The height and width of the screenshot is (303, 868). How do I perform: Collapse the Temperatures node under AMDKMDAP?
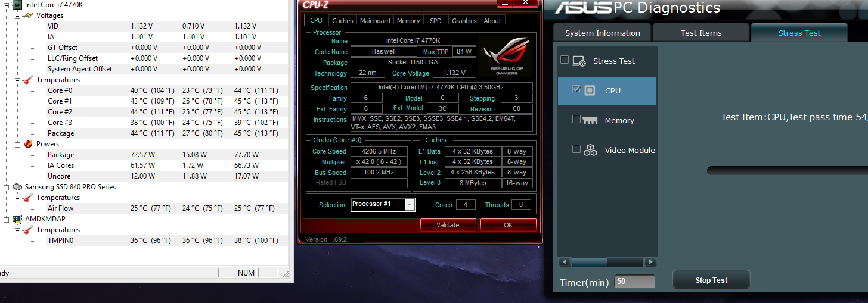17,230
